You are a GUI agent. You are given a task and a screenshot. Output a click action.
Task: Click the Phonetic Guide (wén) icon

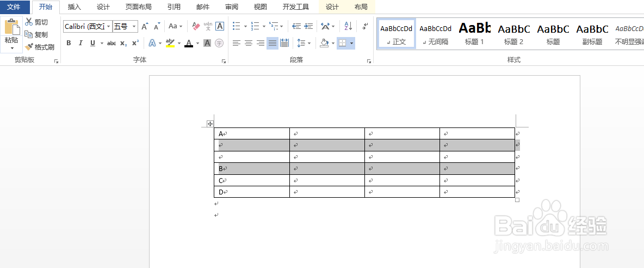[x=207, y=26]
